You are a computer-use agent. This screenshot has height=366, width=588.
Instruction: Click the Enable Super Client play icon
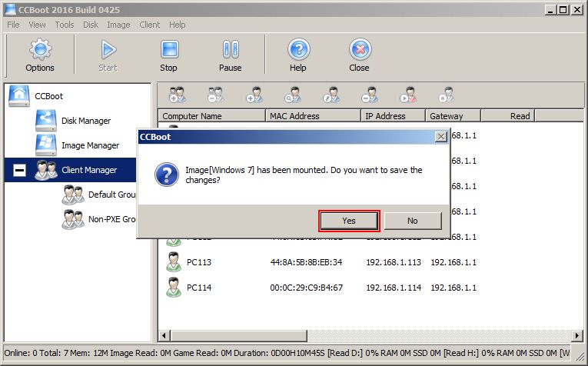(x=408, y=95)
